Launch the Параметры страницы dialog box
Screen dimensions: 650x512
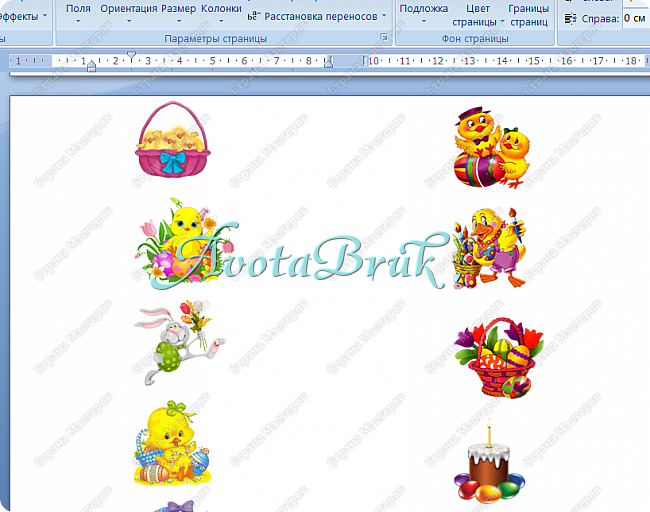[384, 38]
